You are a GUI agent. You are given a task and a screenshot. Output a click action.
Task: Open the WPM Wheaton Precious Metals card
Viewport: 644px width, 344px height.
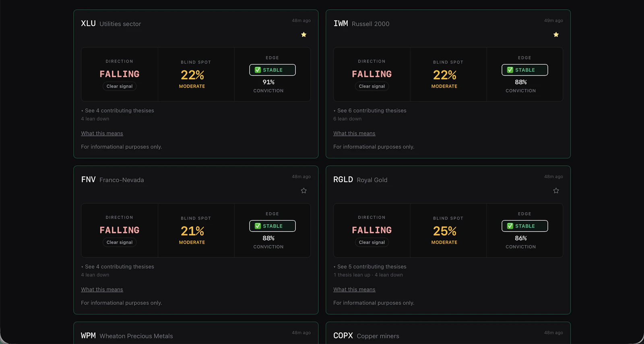tap(196, 333)
